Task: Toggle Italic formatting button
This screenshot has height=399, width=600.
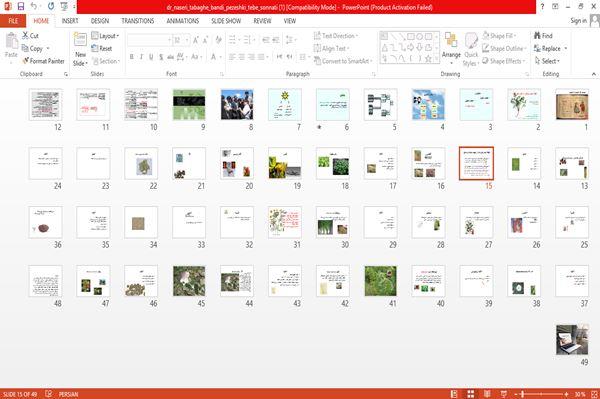Action: click(141, 57)
